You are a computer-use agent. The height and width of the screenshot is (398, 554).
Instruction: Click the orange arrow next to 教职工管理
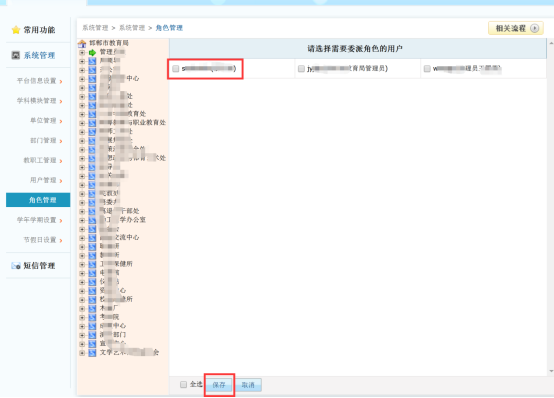click(61, 161)
